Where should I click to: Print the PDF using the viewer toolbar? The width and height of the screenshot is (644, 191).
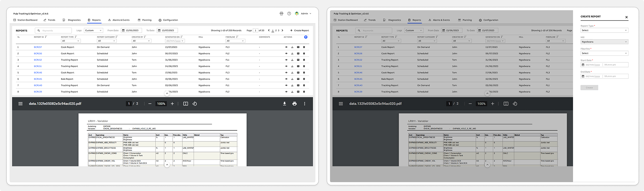coord(295,104)
